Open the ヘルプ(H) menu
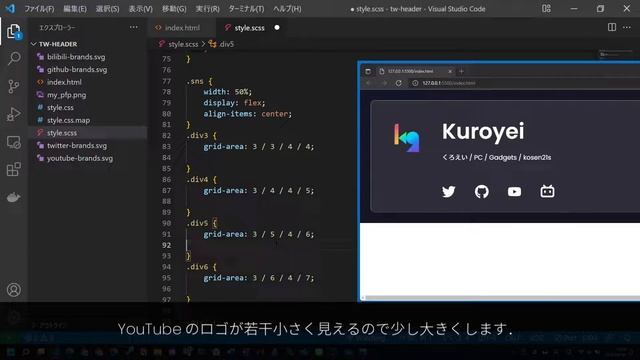640x360 pixels. (287, 9)
